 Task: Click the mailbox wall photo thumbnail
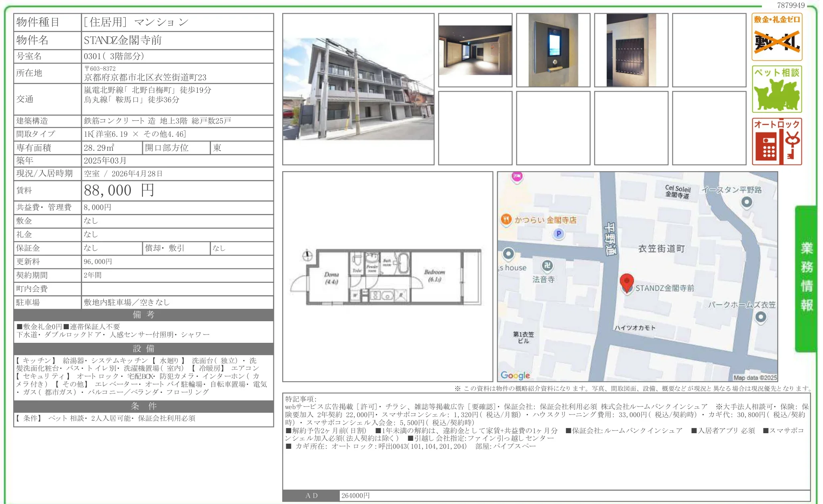pos(632,49)
